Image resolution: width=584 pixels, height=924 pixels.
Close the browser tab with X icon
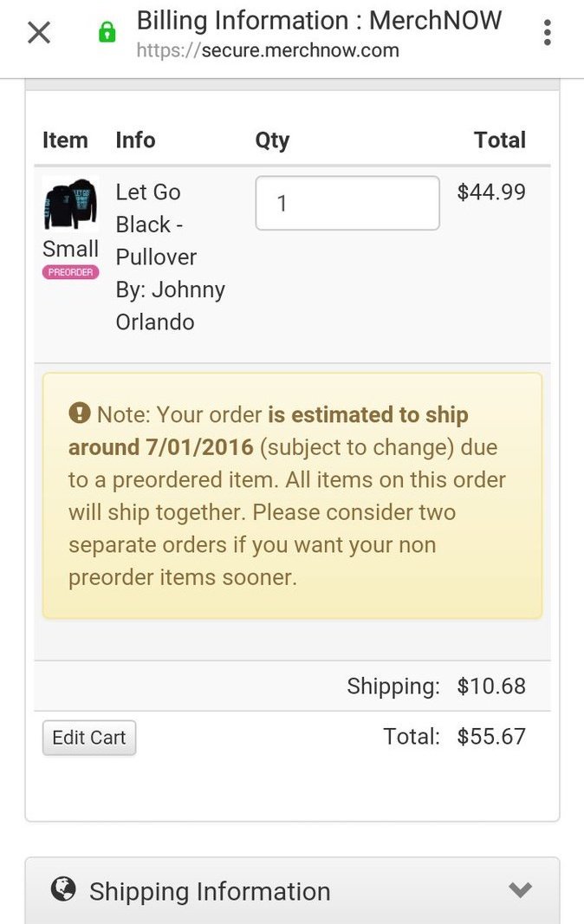[x=39, y=32]
